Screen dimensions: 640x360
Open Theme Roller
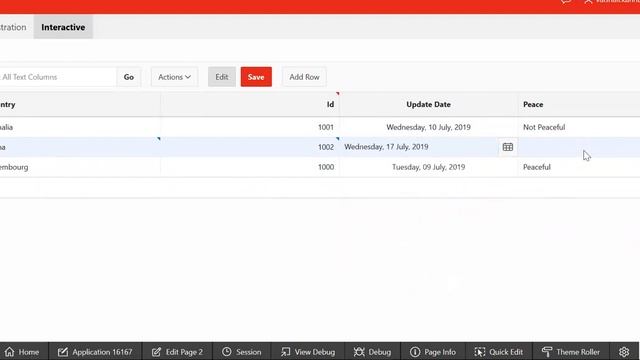571,351
